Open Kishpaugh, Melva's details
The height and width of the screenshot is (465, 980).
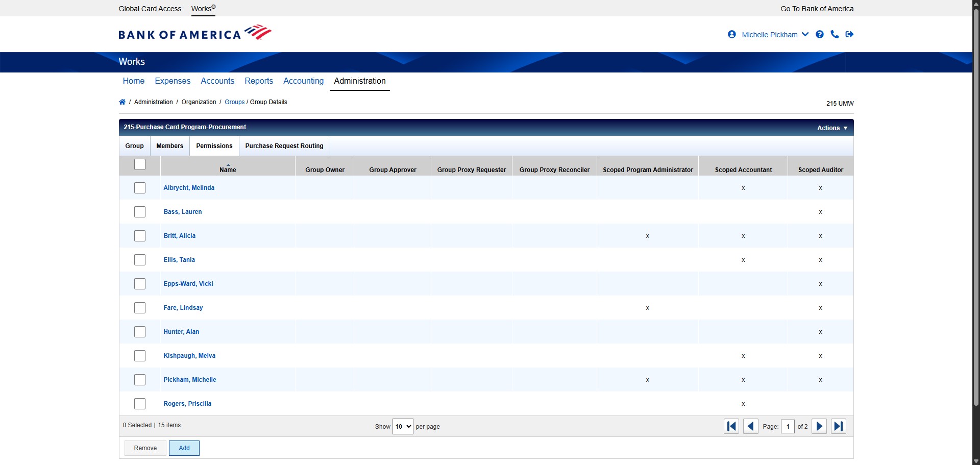[x=189, y=356]
